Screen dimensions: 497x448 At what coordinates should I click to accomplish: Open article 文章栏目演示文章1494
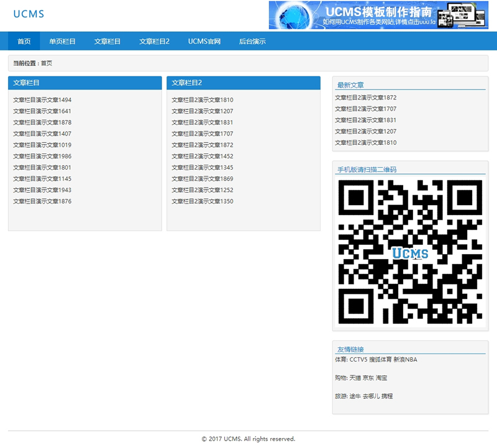42,100
